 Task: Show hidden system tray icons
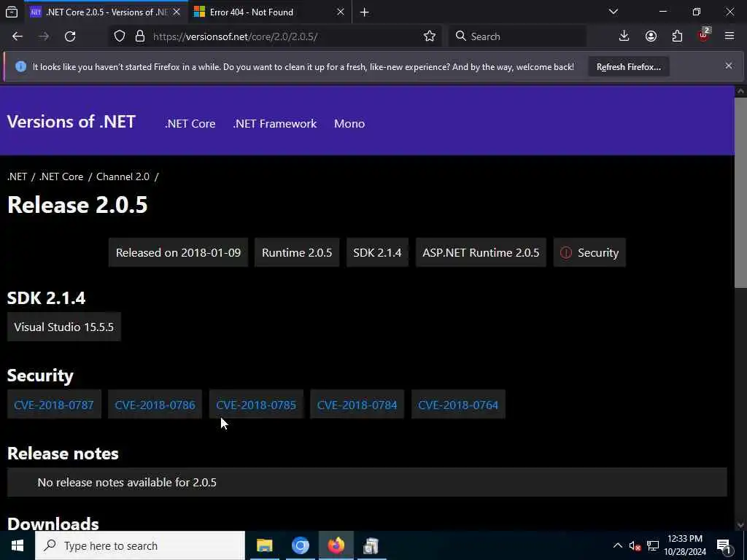pyautogui.click(x=617, y=545)
